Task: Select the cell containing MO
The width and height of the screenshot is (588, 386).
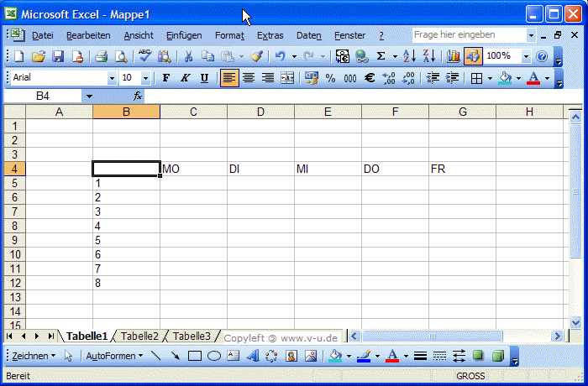Action: (193, 169)
